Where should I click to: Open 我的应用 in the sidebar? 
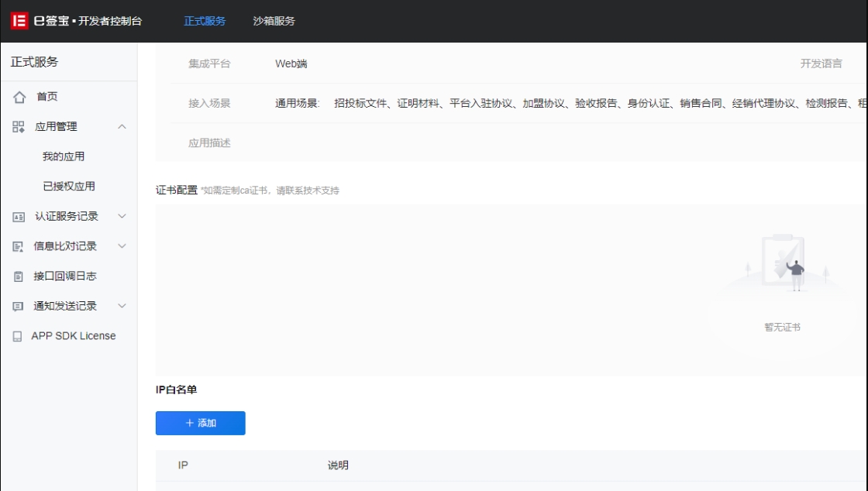(64, 156)
